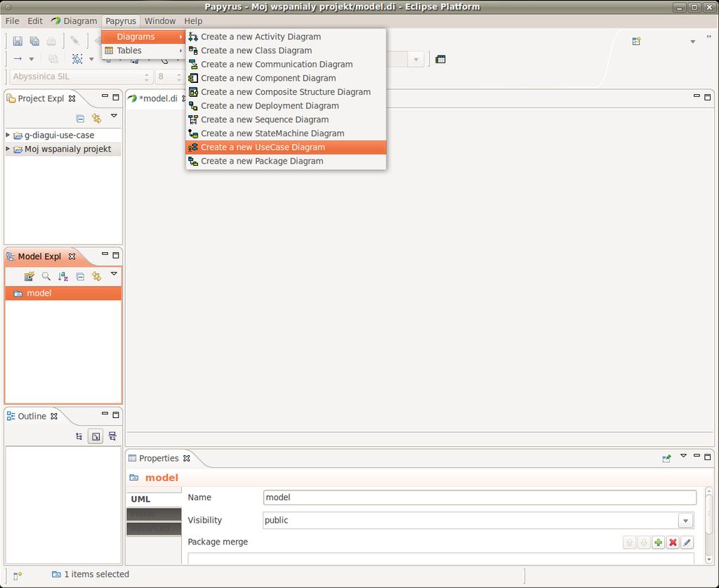Open the Properties view menu triangle
719x588 pixels.
click(683, 456)
